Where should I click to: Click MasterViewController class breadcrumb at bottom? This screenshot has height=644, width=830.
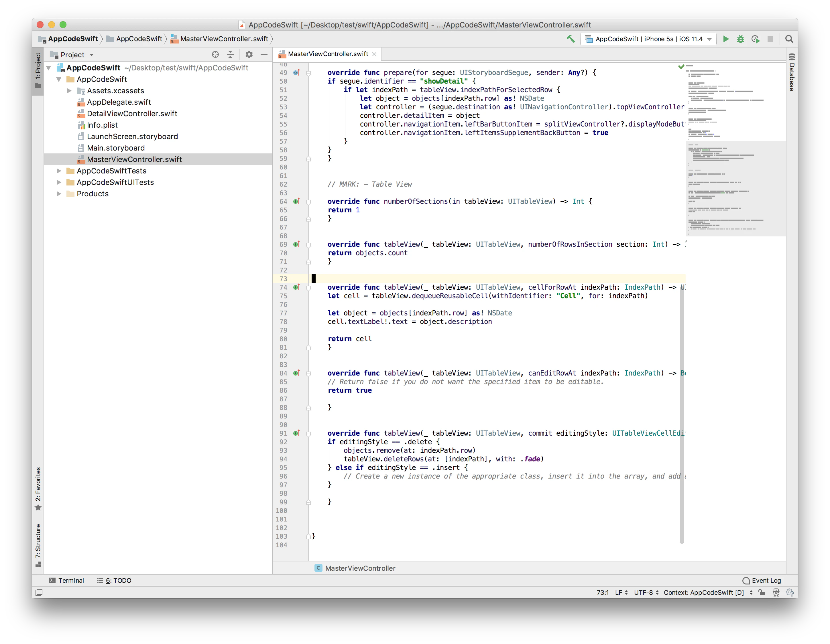[x=355, y=568]
